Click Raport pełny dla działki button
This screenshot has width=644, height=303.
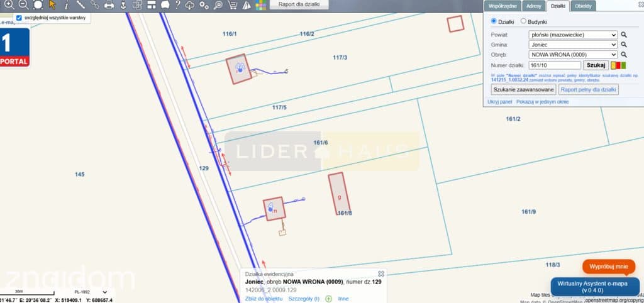(x=589, y=89)
